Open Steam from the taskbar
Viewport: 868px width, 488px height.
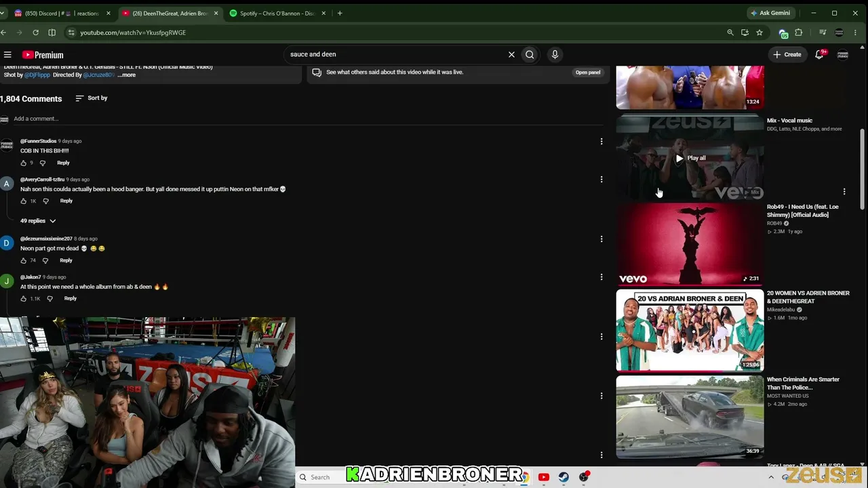pyautogui.click(x=564, y=477)
